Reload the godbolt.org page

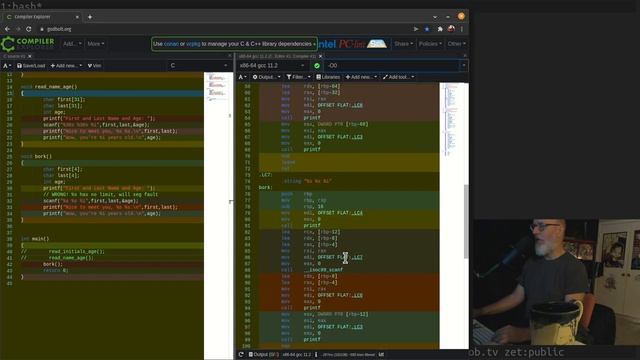pyautogui.click(x=29, y=29)
